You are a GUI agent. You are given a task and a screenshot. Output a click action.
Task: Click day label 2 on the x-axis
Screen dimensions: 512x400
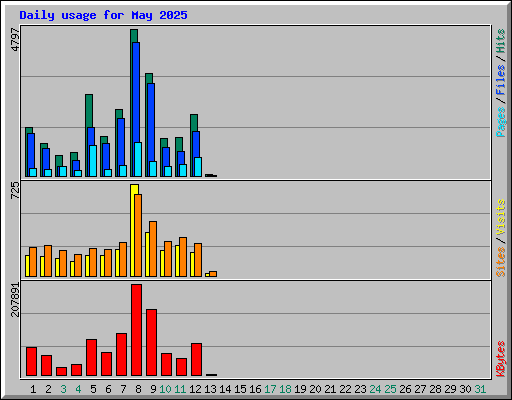48,389
